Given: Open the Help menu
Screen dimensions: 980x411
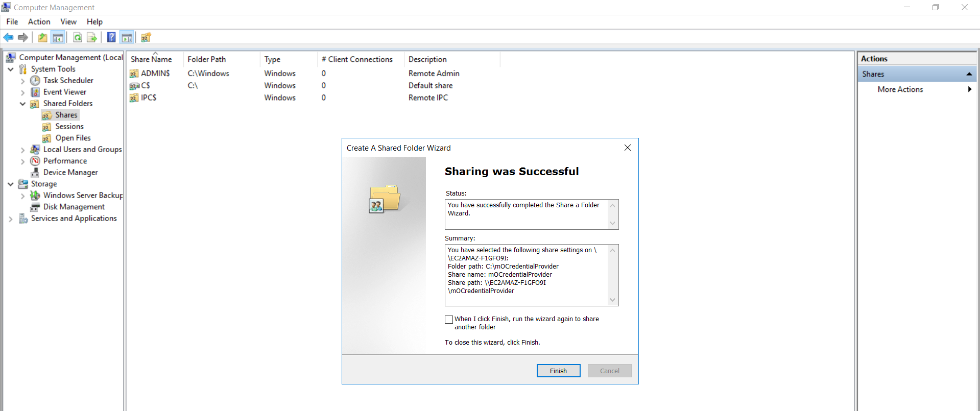Looking at the screenshot, I should coord(94,21).
